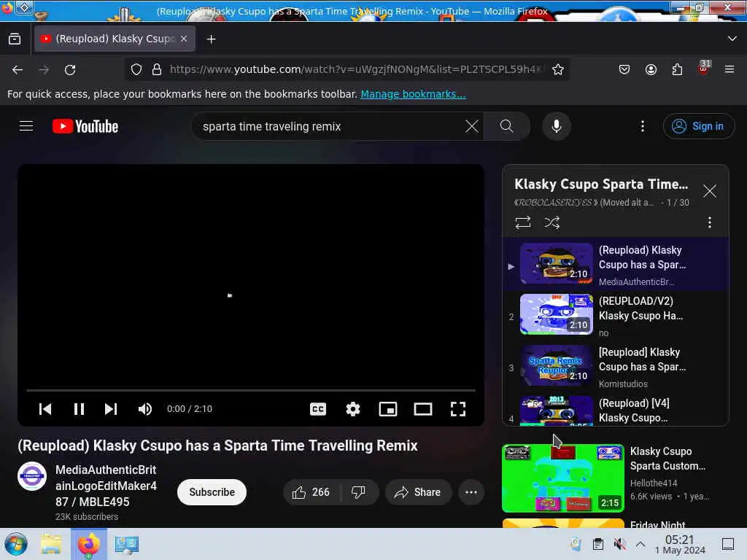The height and width of the screenshot is (560, 747).
Task: Pause the video
Action: click(x=79, y=409)
